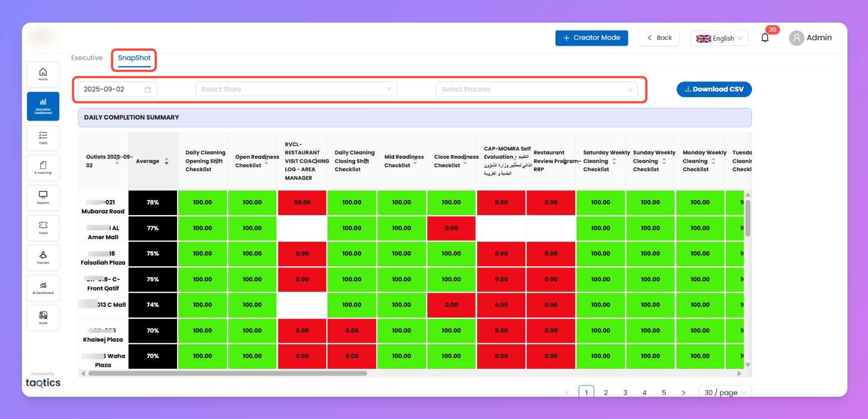The height and width of the screenshot is (419, 868).
Task: Click the Download CSV button
Action: (x=714, y=89)
